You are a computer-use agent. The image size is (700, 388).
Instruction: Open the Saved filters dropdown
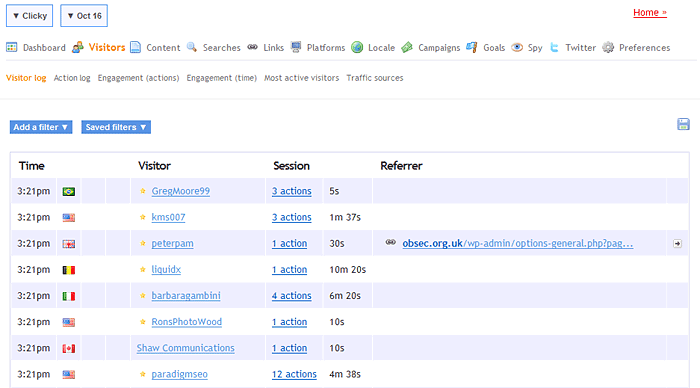116,127
